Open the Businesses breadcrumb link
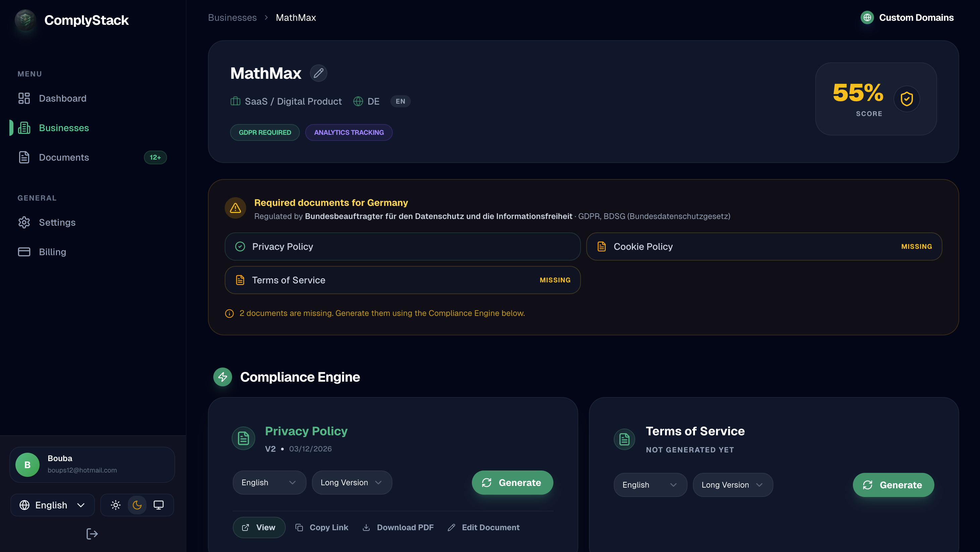 (x=232, y=17)
